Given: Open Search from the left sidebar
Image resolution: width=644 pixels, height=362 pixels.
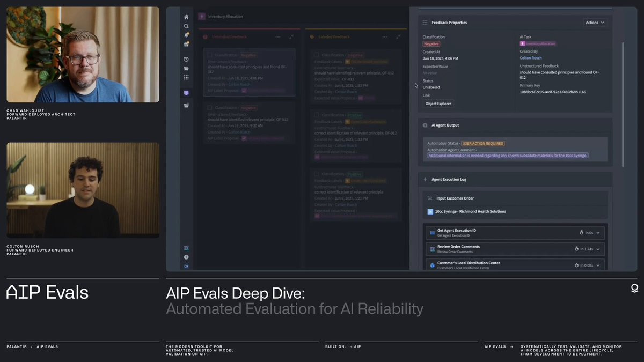Looking at the screenshot, I should click(186, 26).
